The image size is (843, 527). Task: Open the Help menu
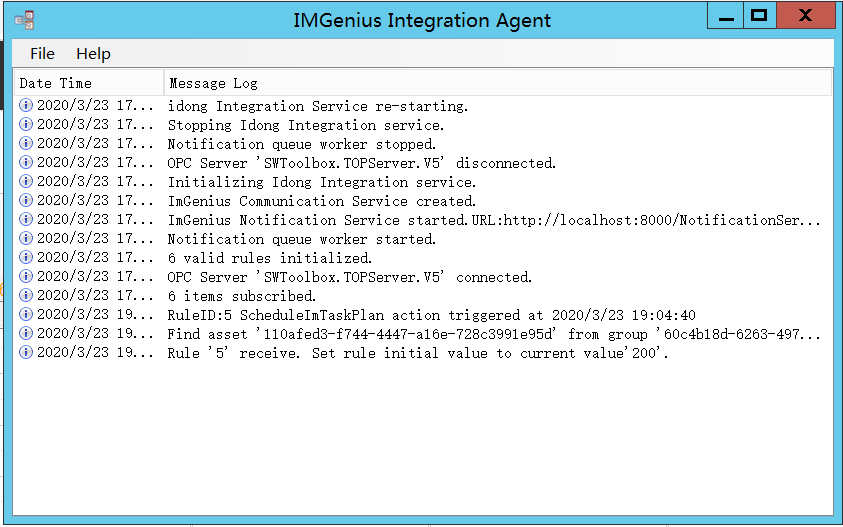point(93,54)
